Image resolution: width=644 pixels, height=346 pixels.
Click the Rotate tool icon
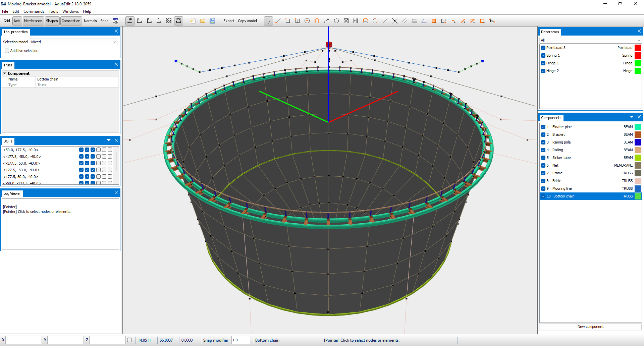pyautogui.click(x=336, y=21)
